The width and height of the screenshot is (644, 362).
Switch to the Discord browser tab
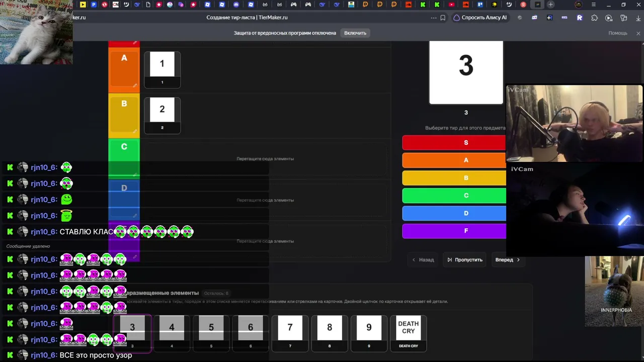[236, 5]
